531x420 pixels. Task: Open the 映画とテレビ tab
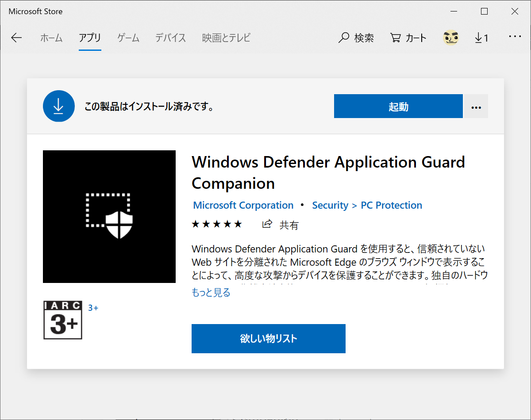pyautogui.click(x=226, y=38)
